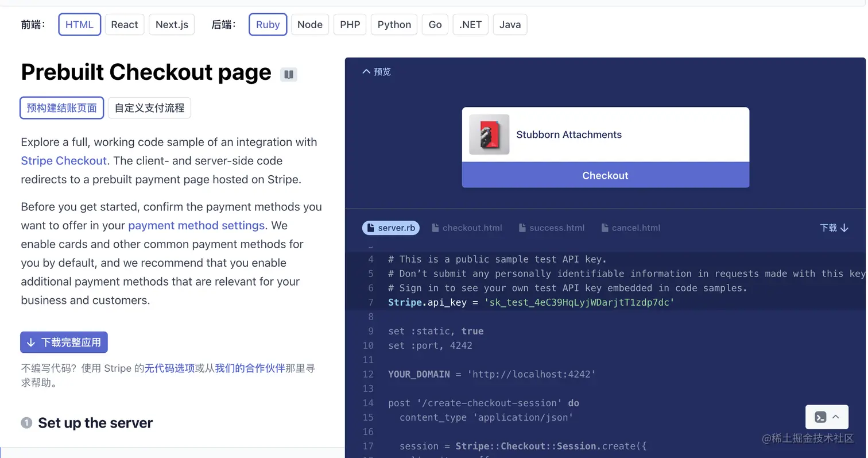868x458 pixels.
Task: Open the payment method settings link
Action: click(196, 225)
